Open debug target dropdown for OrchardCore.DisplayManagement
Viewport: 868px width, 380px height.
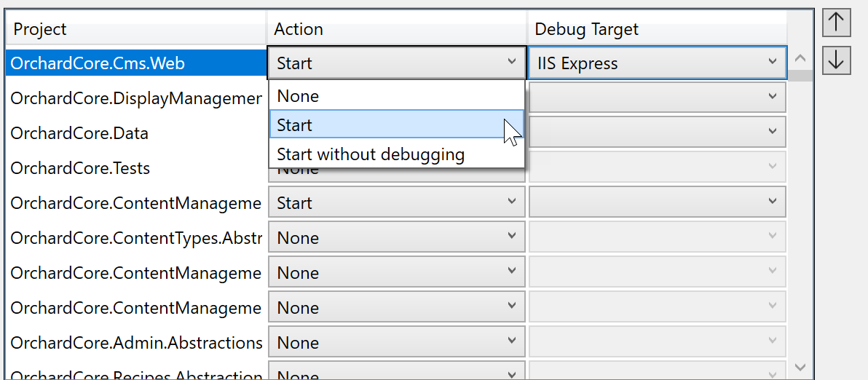point(657,97)
